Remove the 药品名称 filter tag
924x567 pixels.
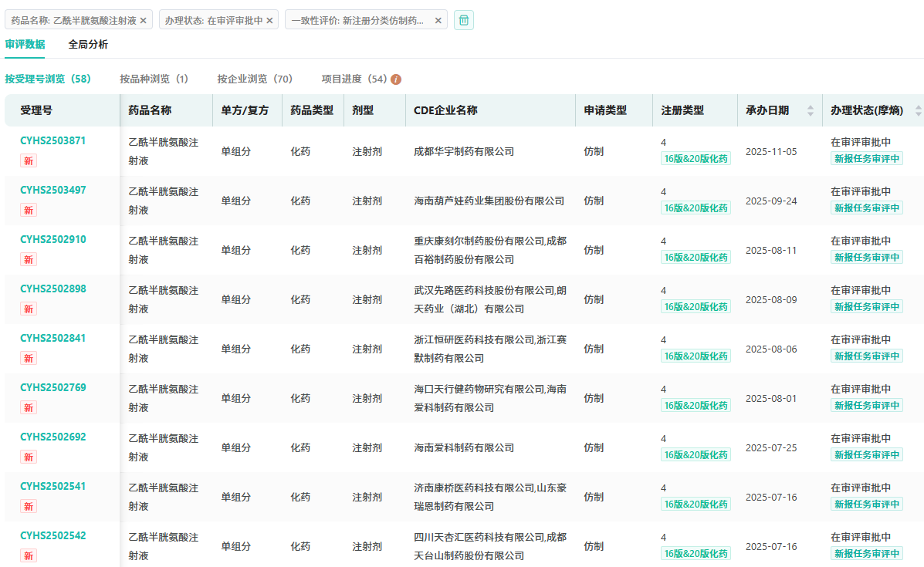(x=143, y=21)
